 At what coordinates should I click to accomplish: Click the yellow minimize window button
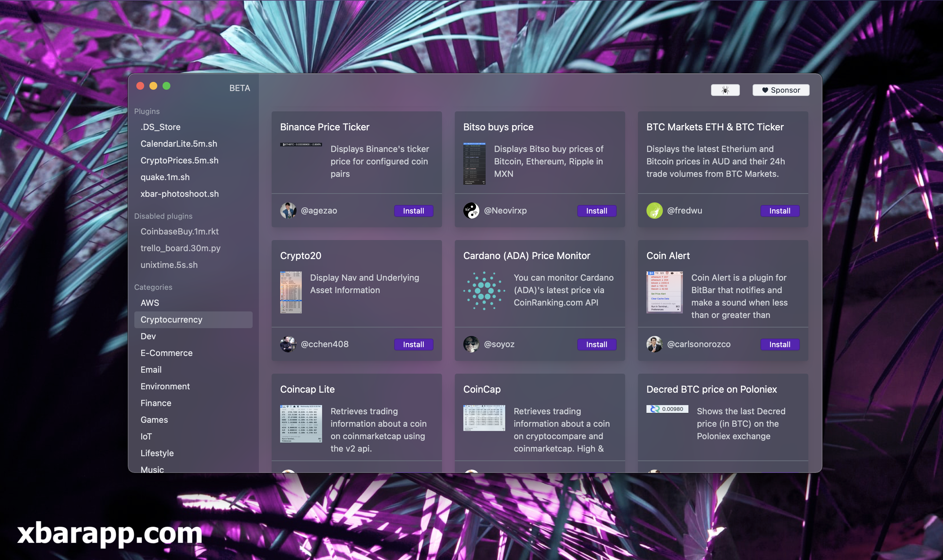(x=153, y=86)
